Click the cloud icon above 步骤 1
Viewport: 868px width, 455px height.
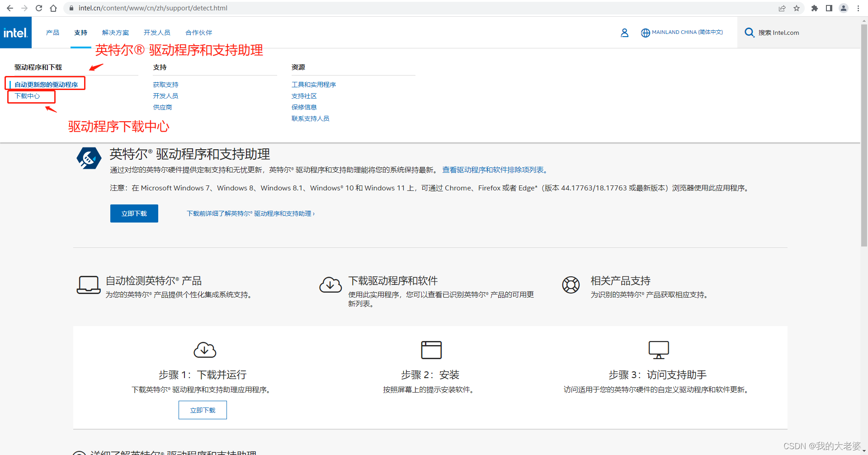[205, 350]
